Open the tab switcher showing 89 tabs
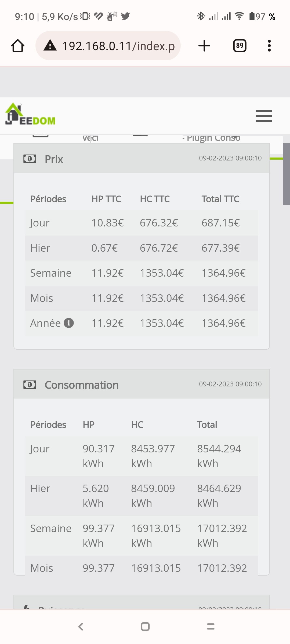Image resolution: width=290 pixels, height=644 pixels. 240,46
